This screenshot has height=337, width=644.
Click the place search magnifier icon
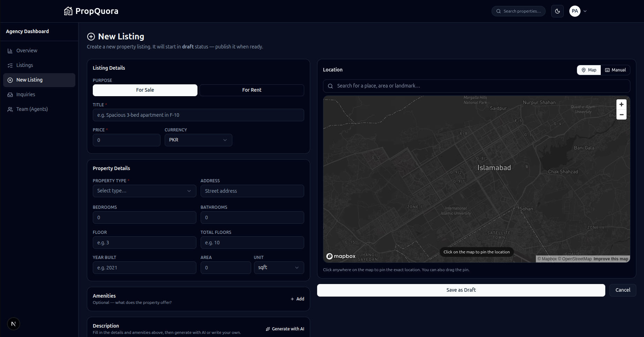coord(330,86)
